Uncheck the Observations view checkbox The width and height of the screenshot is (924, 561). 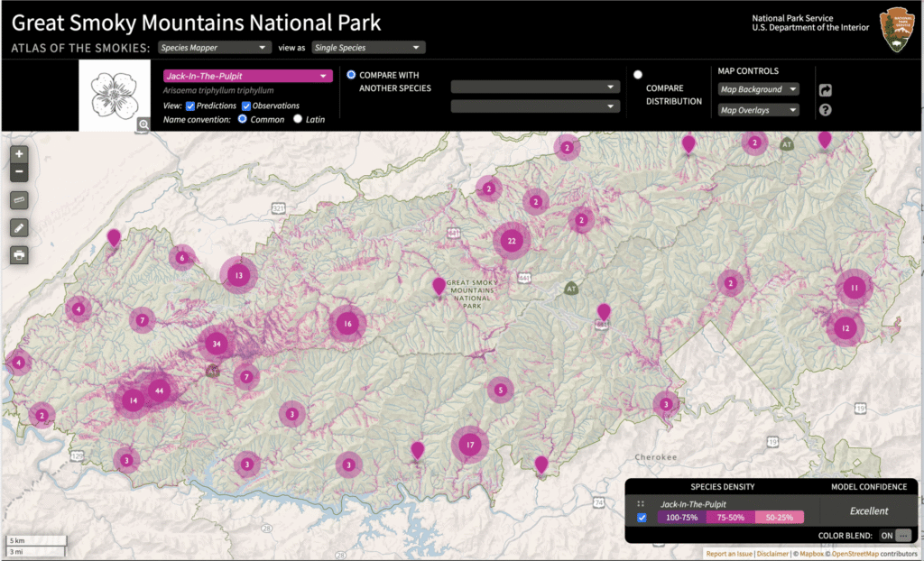[x=246, y=106]
